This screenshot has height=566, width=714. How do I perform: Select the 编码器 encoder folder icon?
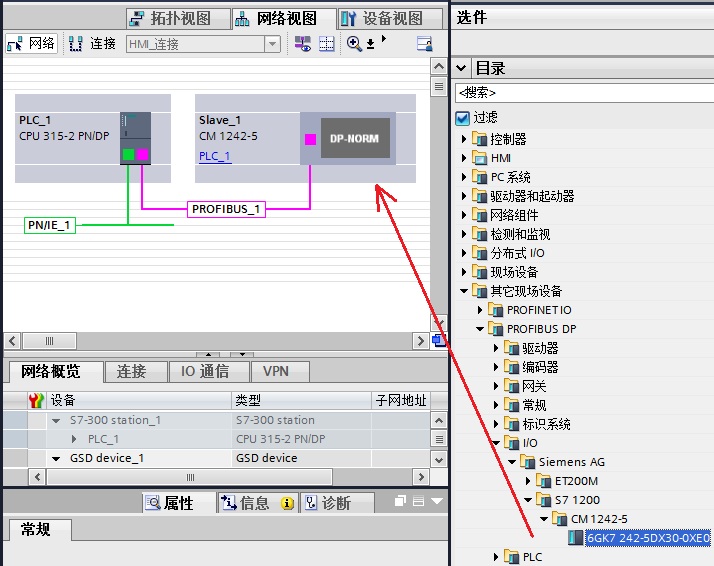511,367
